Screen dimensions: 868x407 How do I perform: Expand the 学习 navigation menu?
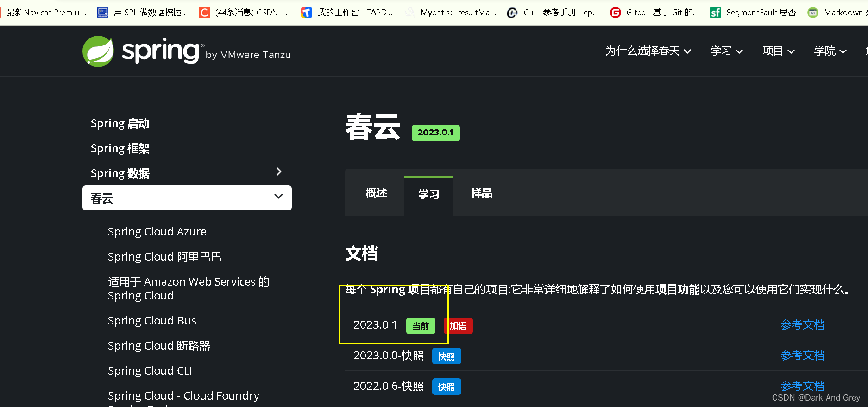(726, 51)
